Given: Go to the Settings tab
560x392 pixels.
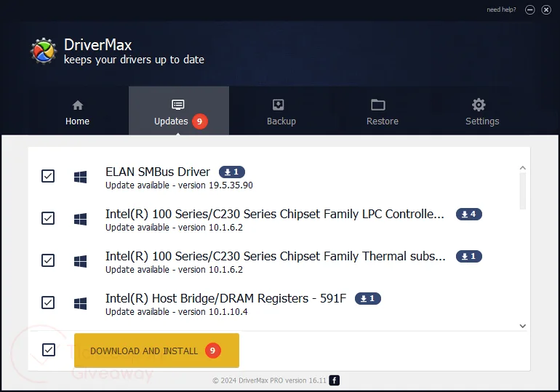Looking at the screenshot, I should pyautogui.click(x=482, y=113).
